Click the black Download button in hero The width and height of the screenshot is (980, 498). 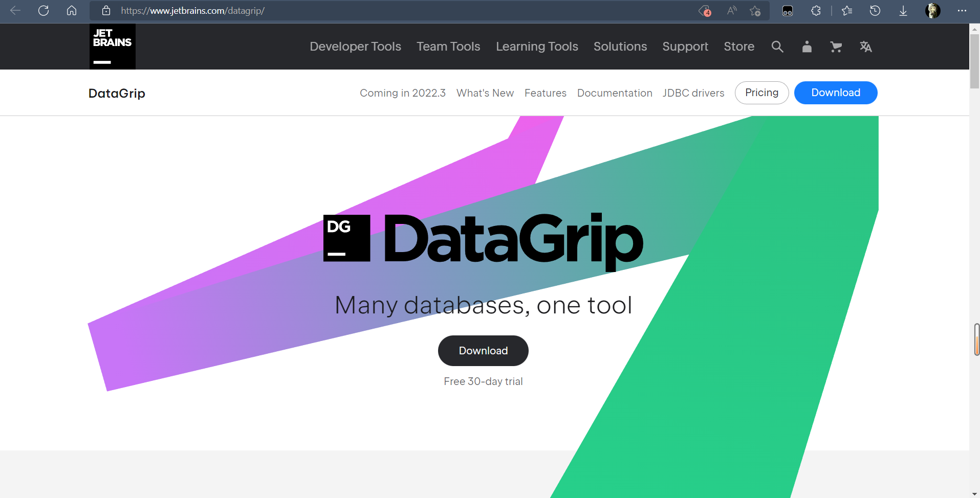pos(483,351)
